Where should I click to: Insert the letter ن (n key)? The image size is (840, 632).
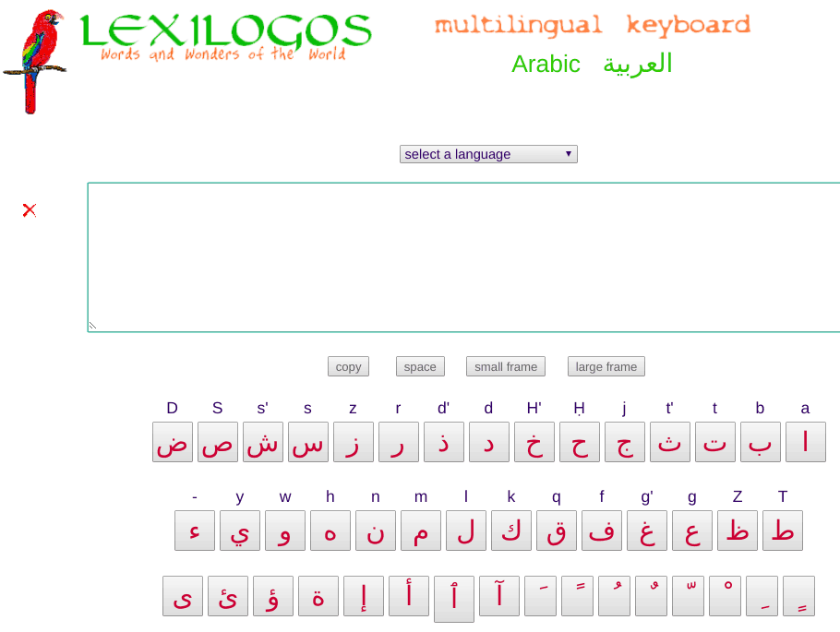376,531
